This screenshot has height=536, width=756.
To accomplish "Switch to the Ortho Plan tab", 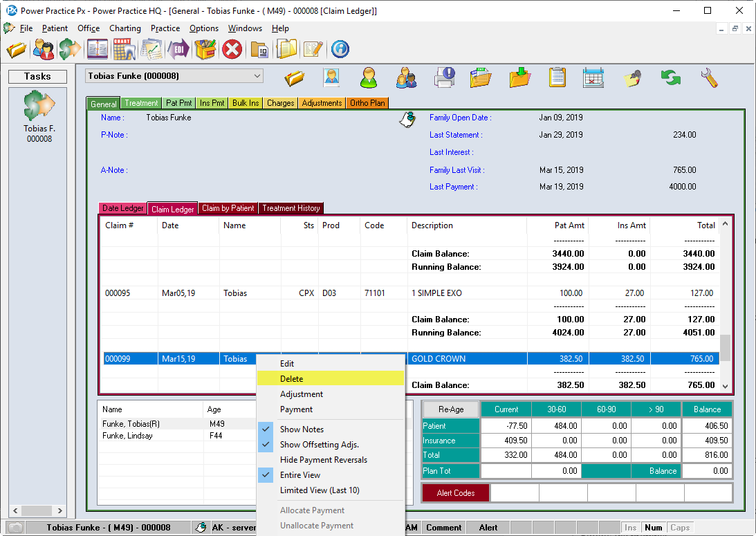I will 367,103.
